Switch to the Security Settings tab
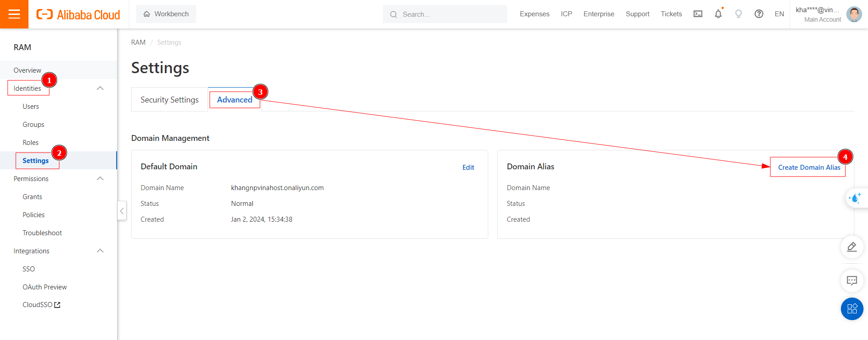Viewport: 868px width, 340px height. (x=170, y=100)
